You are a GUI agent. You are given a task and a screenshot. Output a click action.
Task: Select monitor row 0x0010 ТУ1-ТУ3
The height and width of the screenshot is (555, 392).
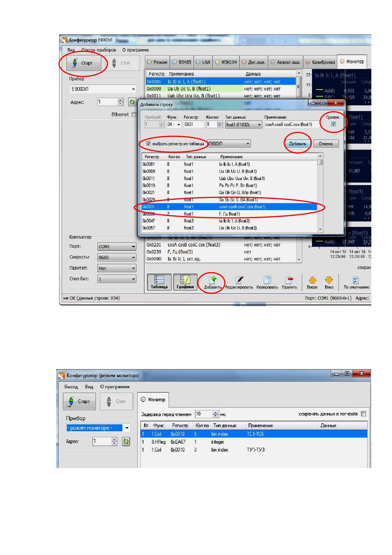[x=254, y=450]
